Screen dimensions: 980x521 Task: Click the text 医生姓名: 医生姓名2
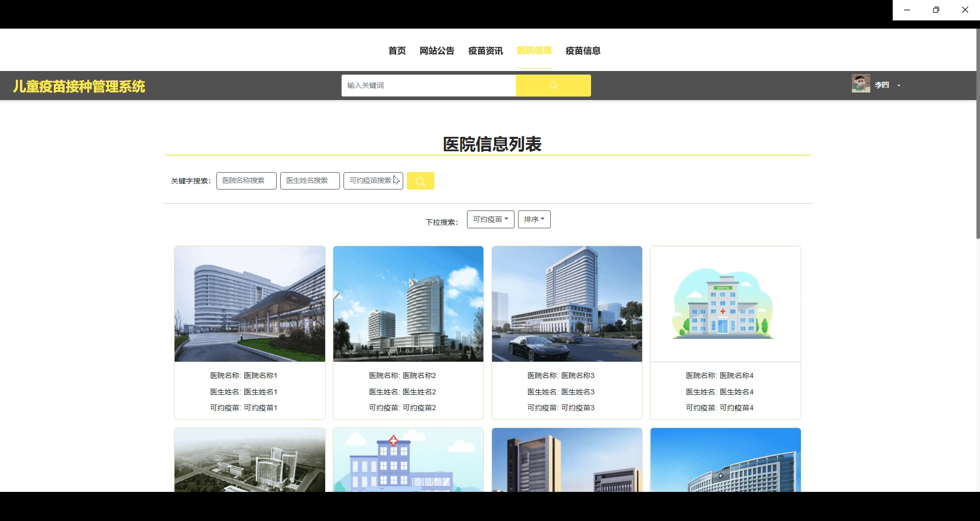(402, 392)
